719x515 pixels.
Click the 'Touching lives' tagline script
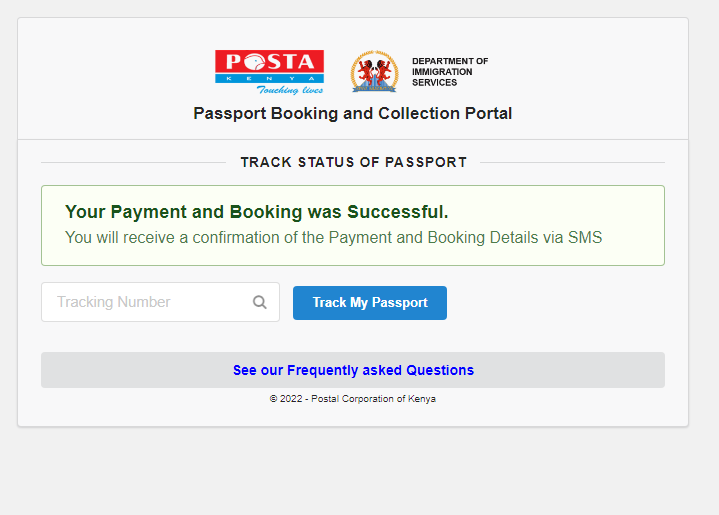pyautogui.click(x=290, y=89)
